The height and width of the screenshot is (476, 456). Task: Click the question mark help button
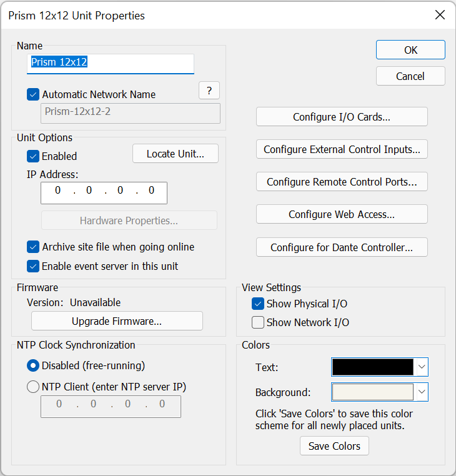pyautogui.click(x=209, y=90)
